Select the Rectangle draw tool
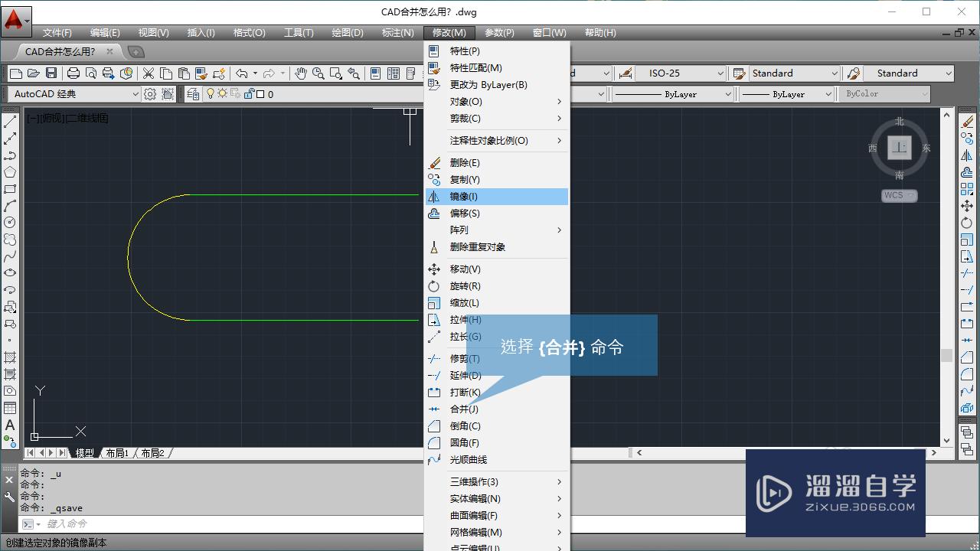 click(x=10, y=189)
